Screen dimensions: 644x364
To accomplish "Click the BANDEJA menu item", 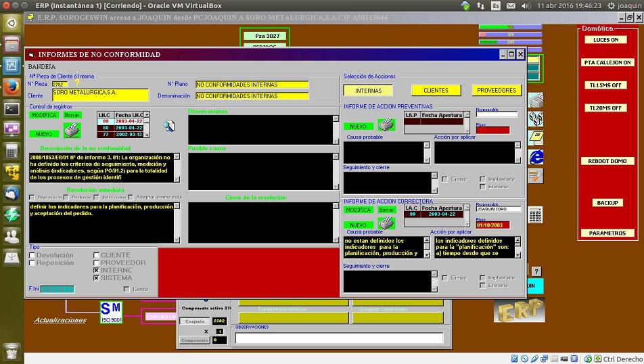I will [x=41, y=66].
